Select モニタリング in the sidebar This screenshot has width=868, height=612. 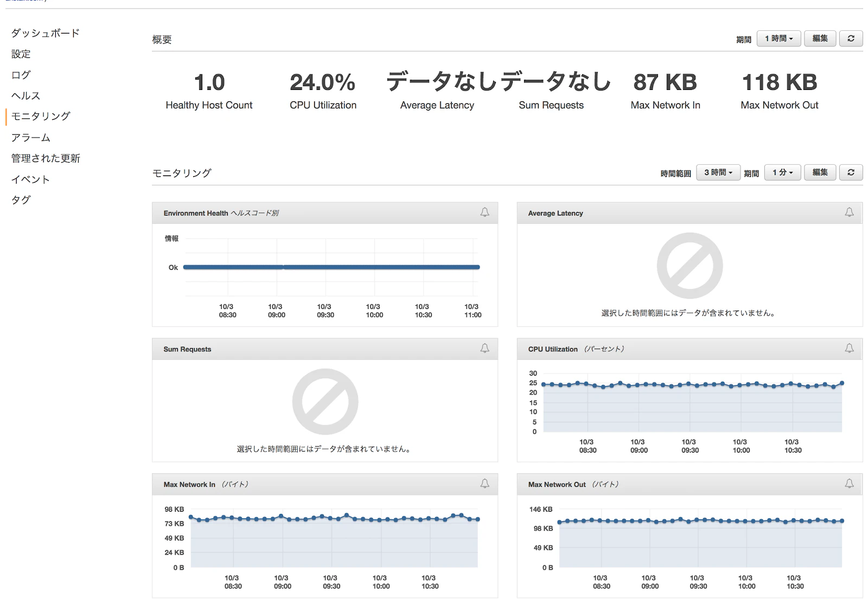pyautogui.click(x=41, y=117)
